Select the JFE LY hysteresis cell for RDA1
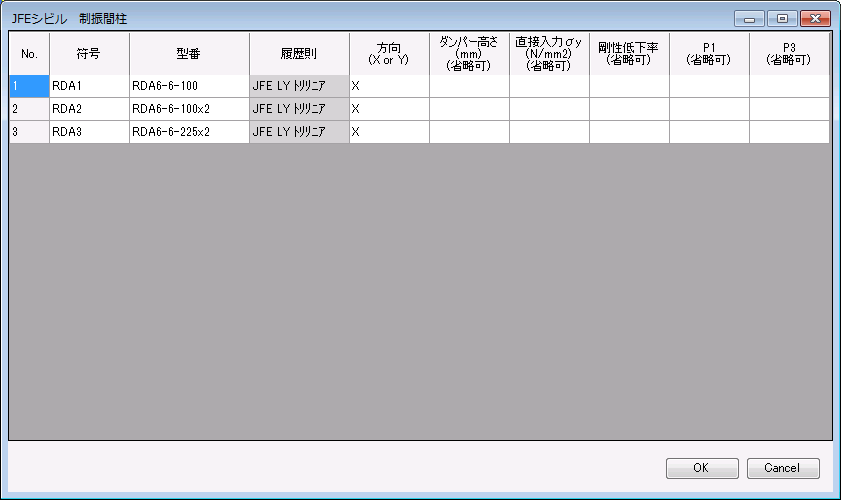 tap(299, 86)
